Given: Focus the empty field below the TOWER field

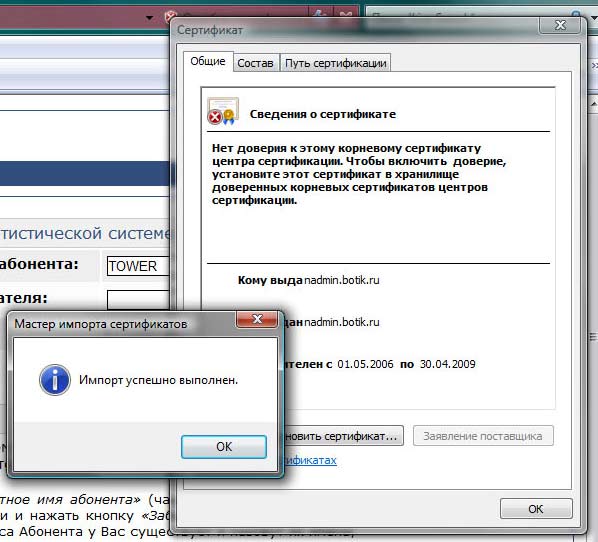Looking at the screenshot, I should tap(138, 300).
